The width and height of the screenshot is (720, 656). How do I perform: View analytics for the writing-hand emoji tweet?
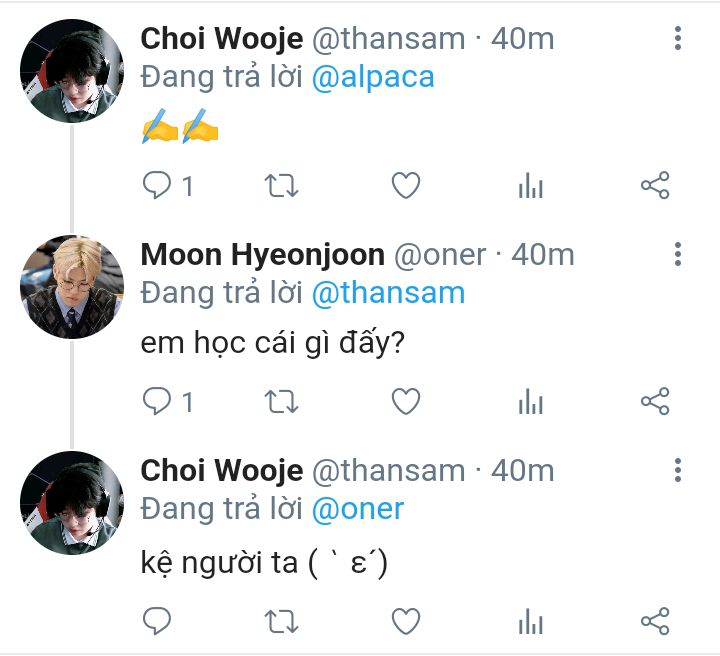[530, 185]
